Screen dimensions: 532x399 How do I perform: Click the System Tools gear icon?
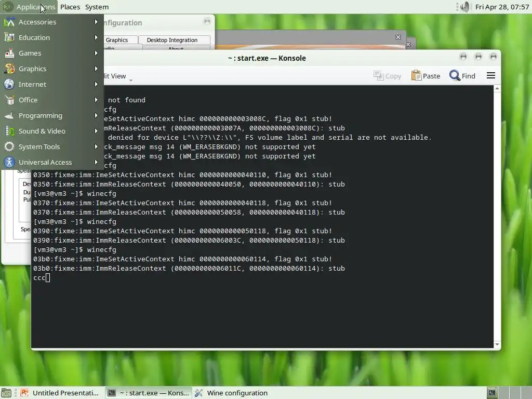coord(9,147)
